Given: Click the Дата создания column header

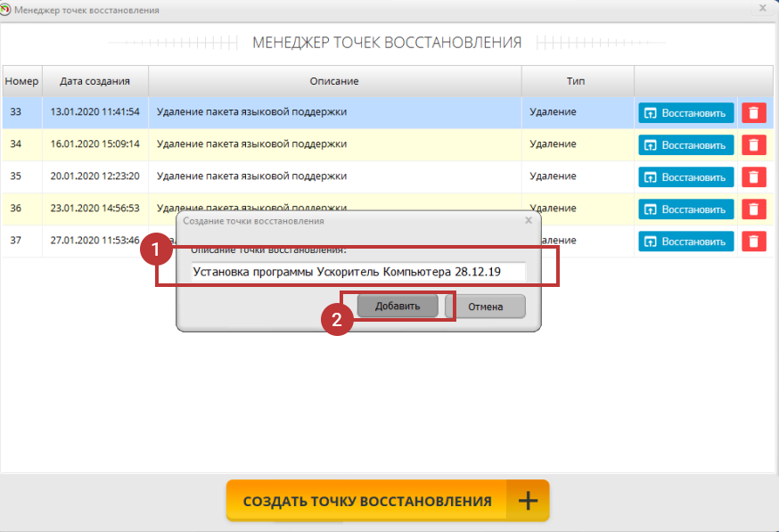Looking at the screenshot, I should (x=94, y=81).
